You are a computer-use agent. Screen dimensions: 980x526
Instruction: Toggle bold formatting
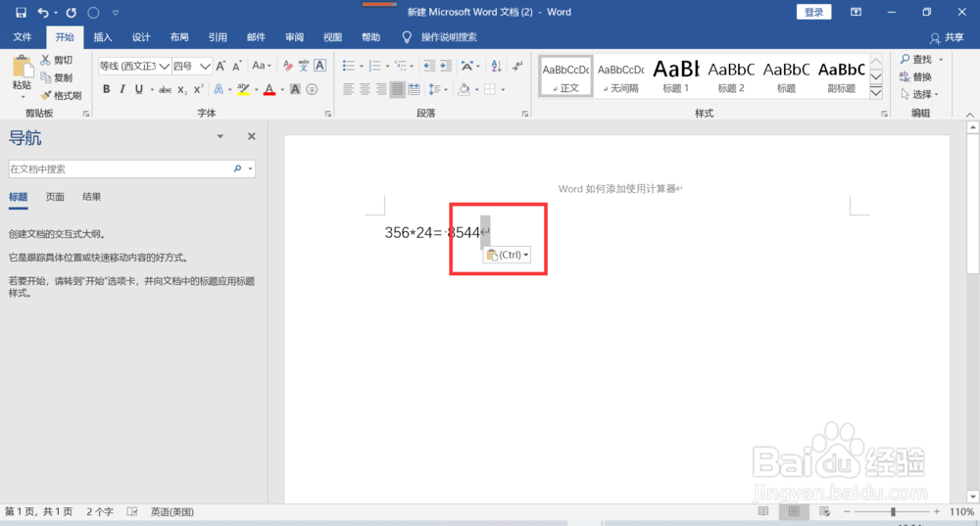pos(106,89)
